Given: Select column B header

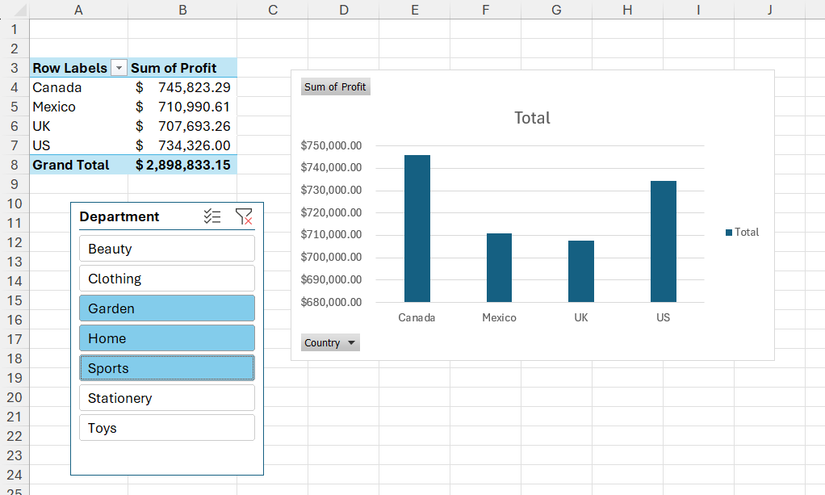Looking at the screenshot, I should (182, 9).
